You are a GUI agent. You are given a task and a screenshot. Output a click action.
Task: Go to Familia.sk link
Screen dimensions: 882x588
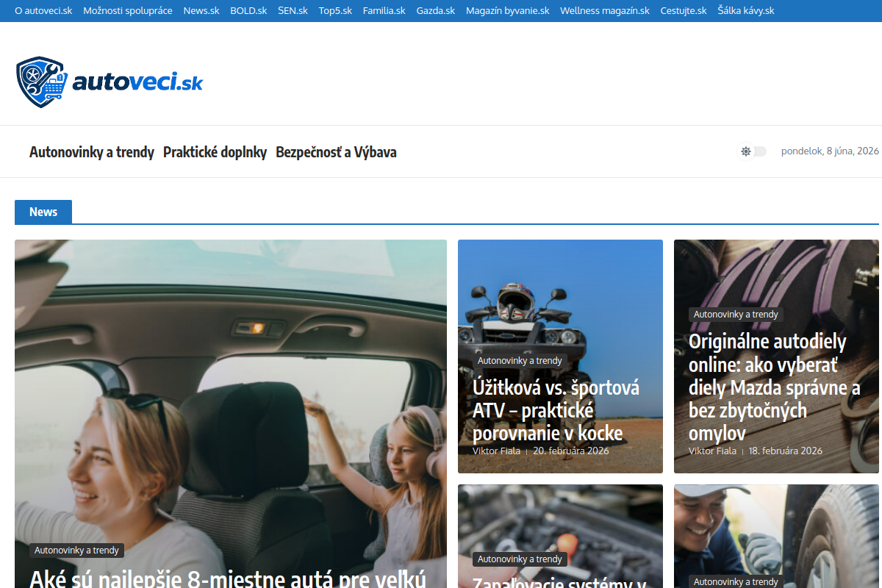pyautogui.click(x=384, y=11)
